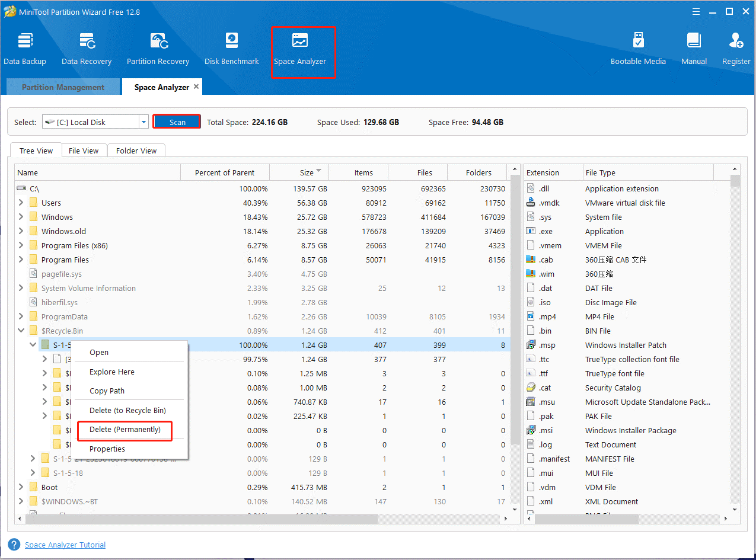Click the .msp Windows Installer Patch icon
The width and height of the screenshot is (756, 560).
531,345
